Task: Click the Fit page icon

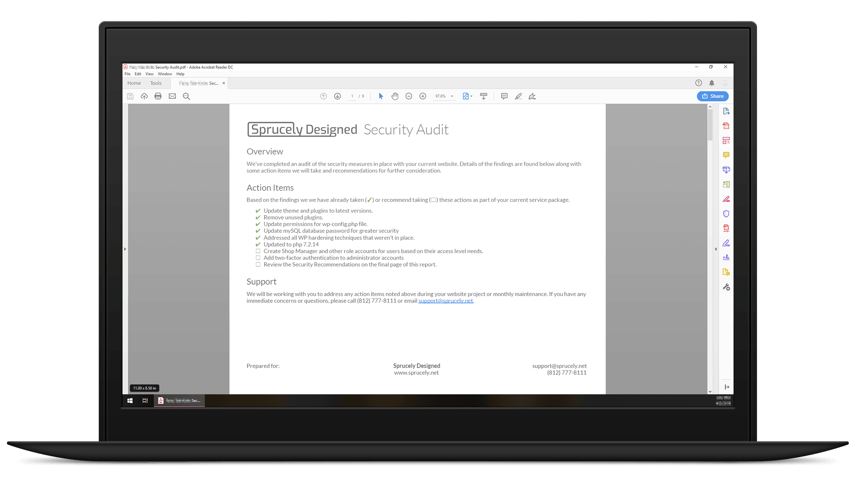Action: 466,96
